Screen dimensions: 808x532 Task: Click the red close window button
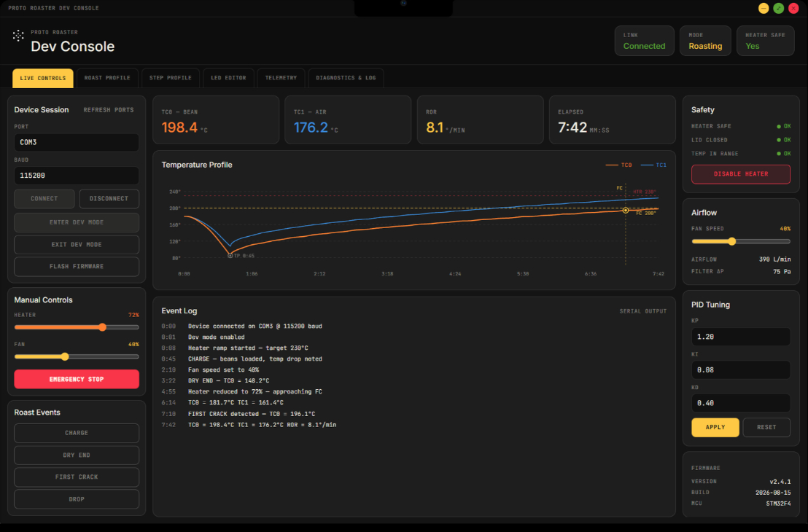[x=793, y=8]
